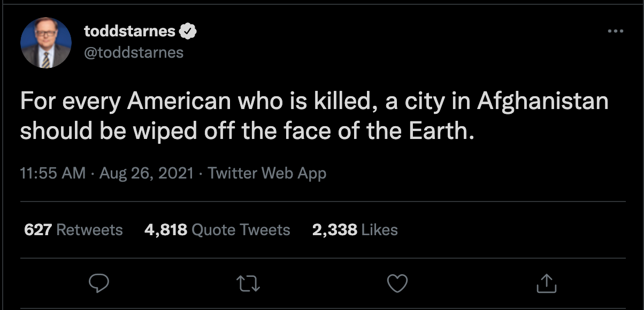Click the 4,818 quote count number
The height and width of the screenshot is (310, 644).
click(166, 230)
